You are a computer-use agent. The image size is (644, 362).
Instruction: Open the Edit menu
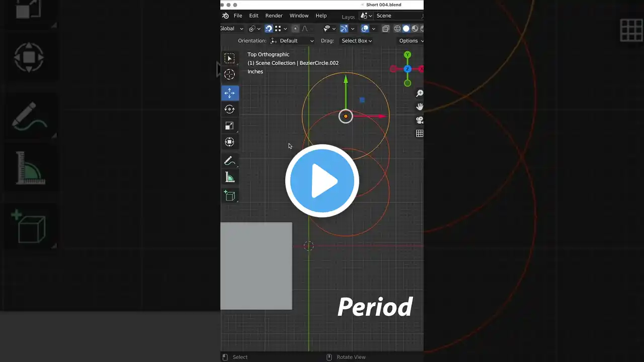coord(254,16)
